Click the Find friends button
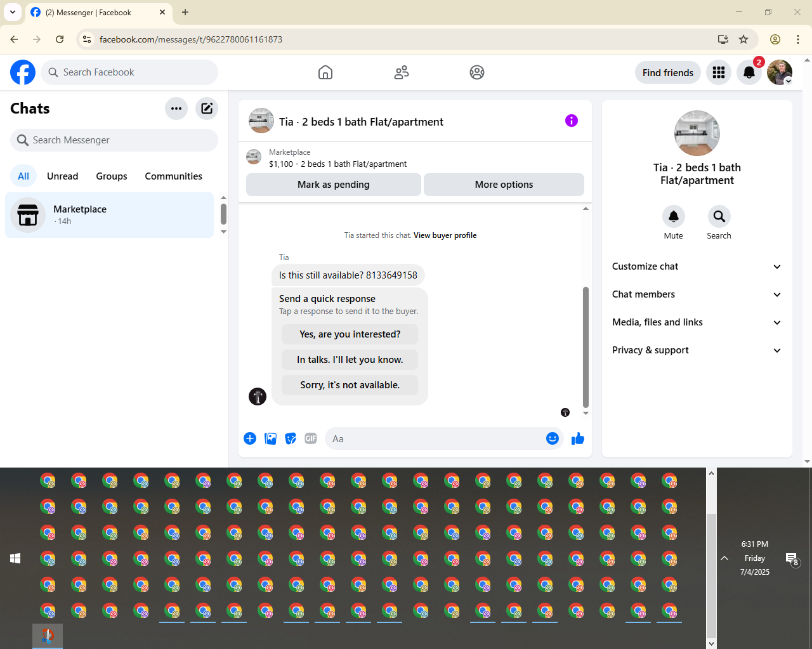 [x=668, y=72]
